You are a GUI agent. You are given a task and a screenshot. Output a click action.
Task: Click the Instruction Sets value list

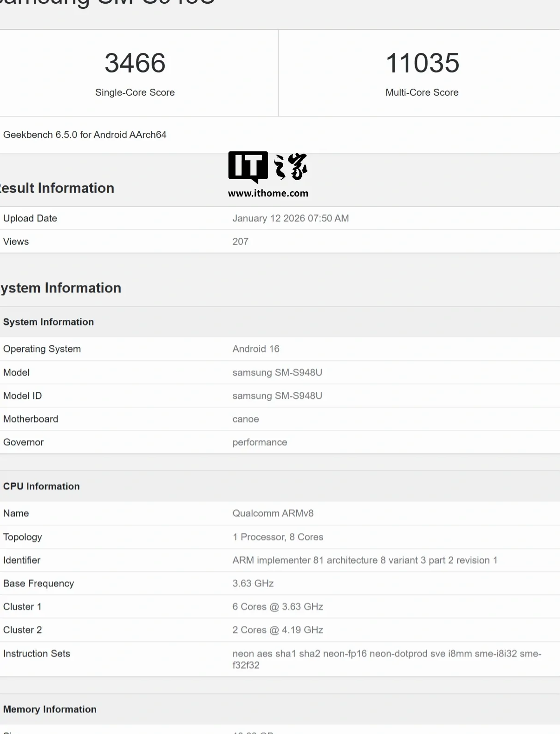(x=386, y=659)
